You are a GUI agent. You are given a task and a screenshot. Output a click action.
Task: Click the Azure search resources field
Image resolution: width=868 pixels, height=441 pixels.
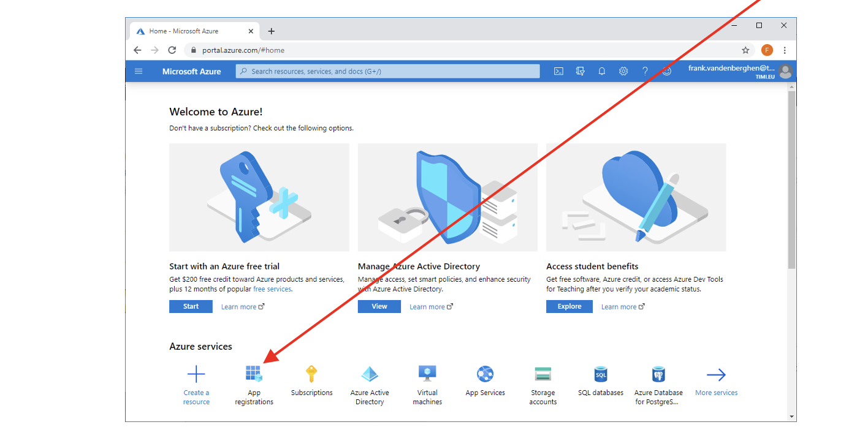[x=387, y=71]
